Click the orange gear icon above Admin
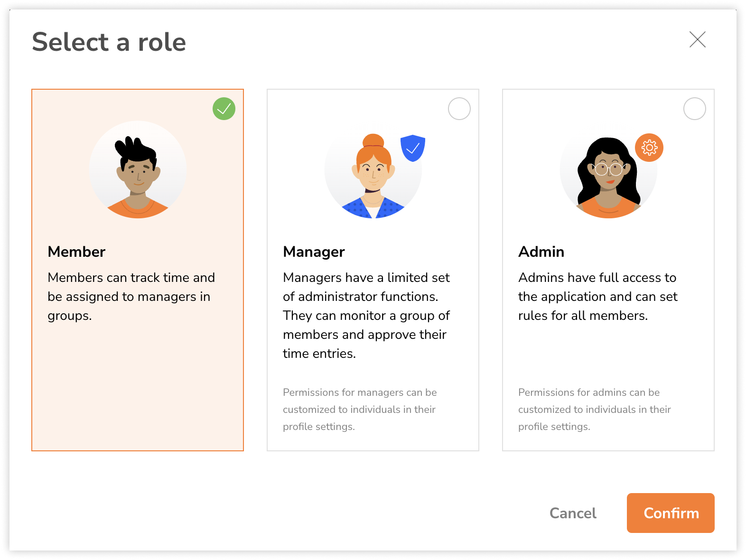This screenshot has width=746, height=560. tap(649, 148)
